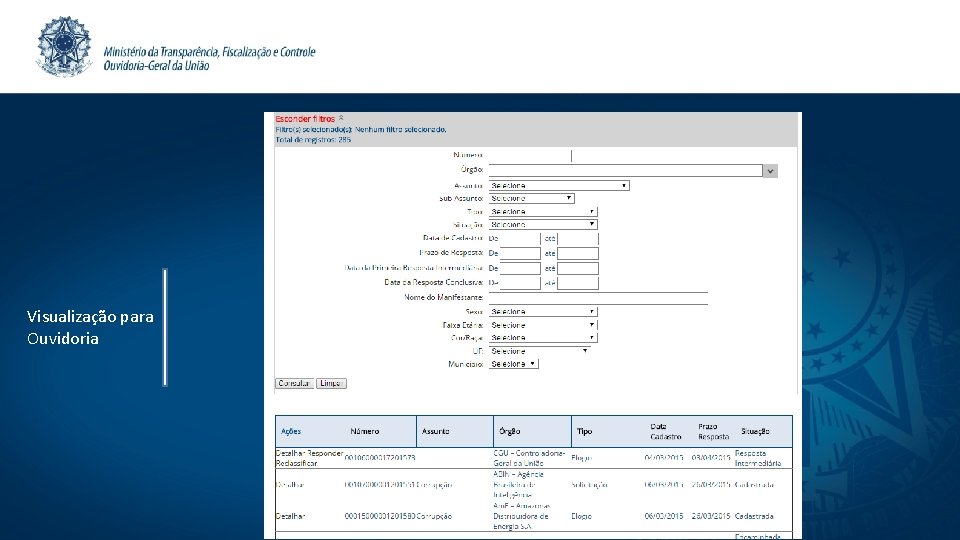Click Detalhar in the Amazonas Distribuidora row
960x540 pixels.
tap(290, 516)
